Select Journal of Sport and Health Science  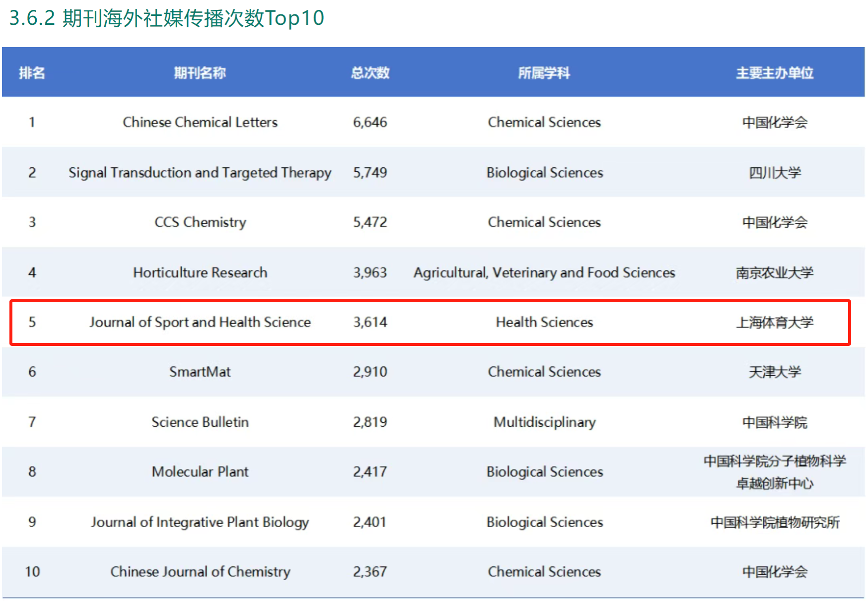coord(200,322)
